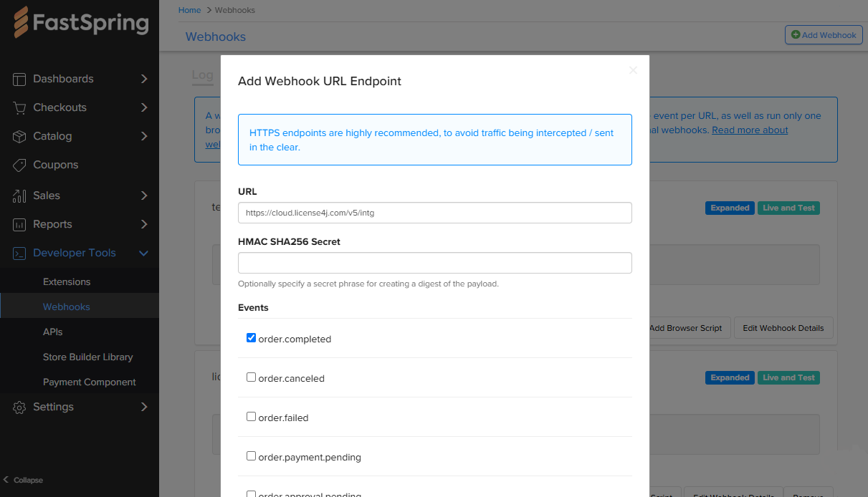This screenshot has width=868, height=497.
Task: Click the Dashboards sidebar icon
Action: (20, 79)
